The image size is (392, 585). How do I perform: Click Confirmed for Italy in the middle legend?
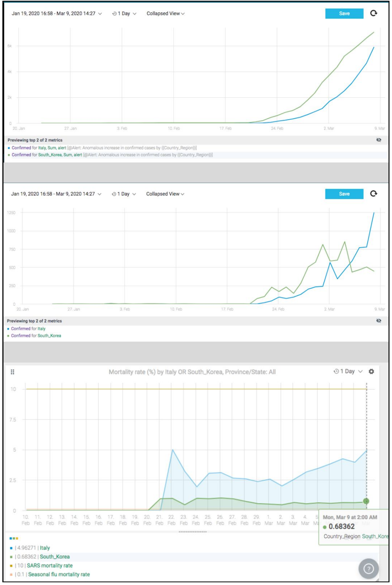coord(28,329)
